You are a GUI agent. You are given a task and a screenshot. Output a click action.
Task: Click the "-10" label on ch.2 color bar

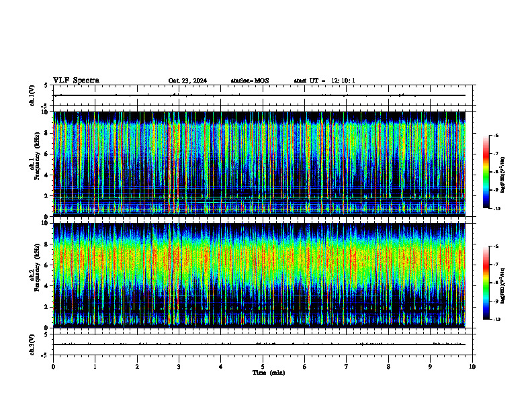[x=496, y=320]
